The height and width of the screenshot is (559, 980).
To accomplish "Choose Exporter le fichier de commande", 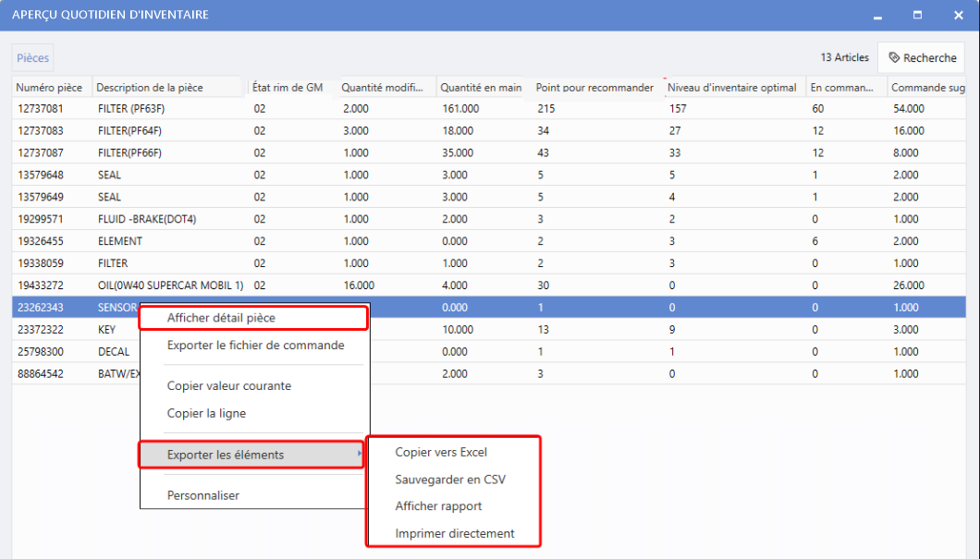I will pos(255,346).
